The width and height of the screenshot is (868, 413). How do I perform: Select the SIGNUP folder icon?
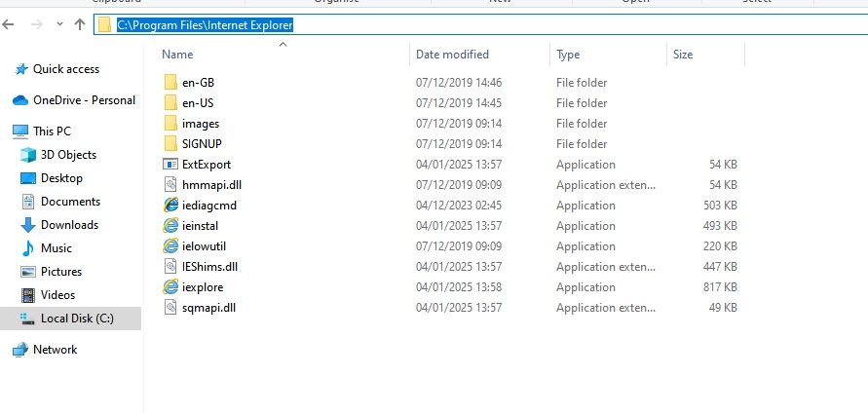click(x=171, y=144)
